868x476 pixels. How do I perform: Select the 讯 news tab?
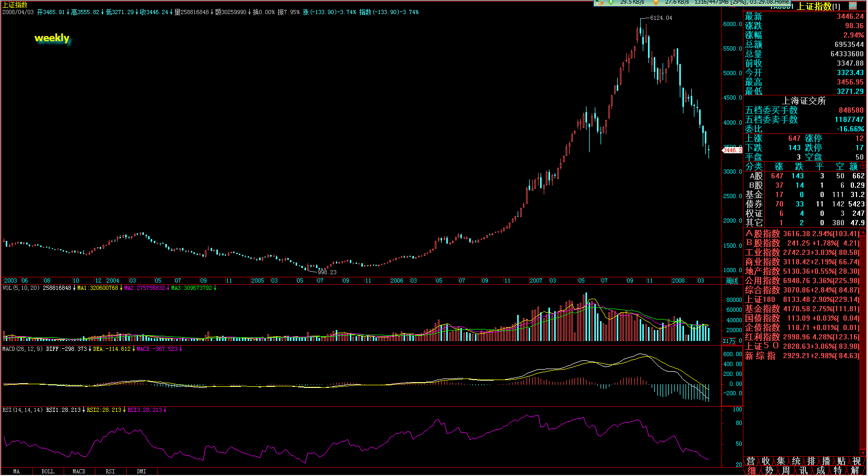pyautogui.click(x=803, y=470)
